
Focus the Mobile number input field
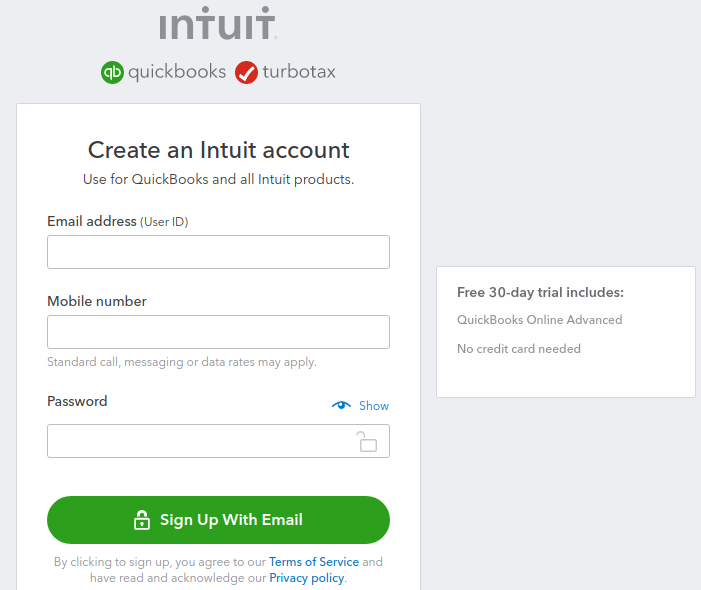tap(218, 332)
